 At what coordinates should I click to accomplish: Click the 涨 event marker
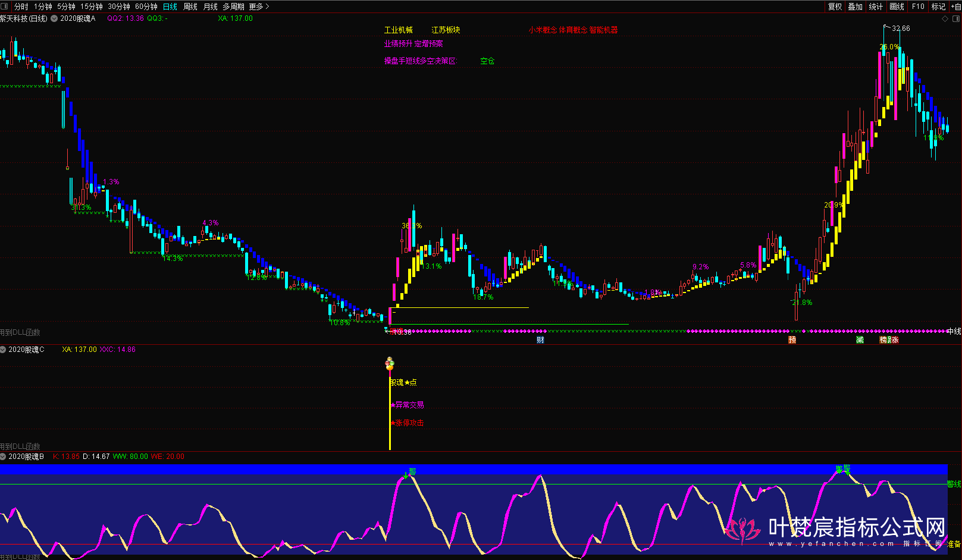tap(894, 340)
